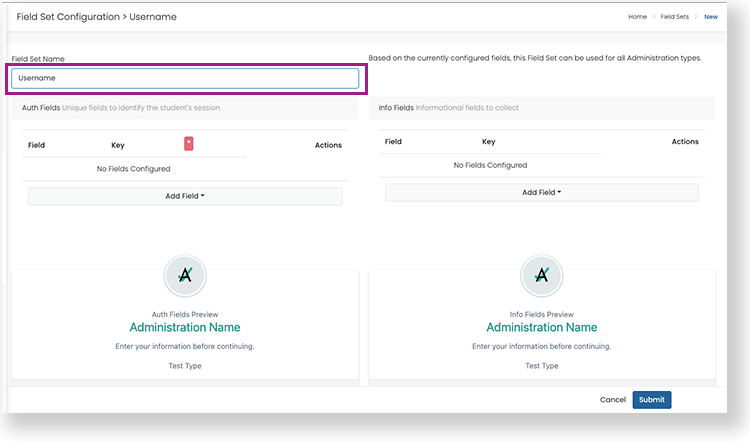Click 'Key' column header in Info Fields

tap(488, 142)
